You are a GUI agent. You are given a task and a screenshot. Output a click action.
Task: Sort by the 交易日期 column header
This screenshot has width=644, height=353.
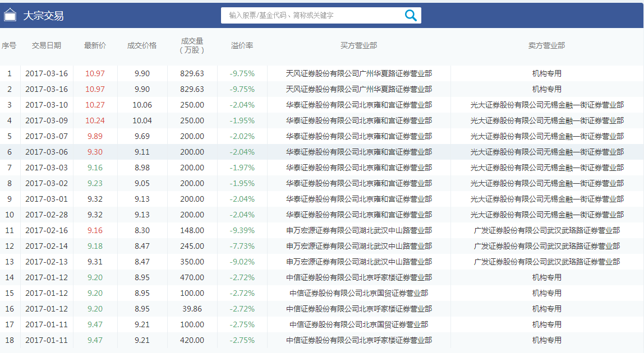47,45
